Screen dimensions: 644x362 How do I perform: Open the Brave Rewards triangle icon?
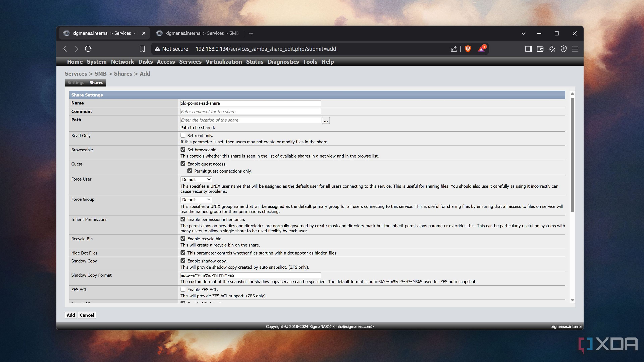(481, 49)
